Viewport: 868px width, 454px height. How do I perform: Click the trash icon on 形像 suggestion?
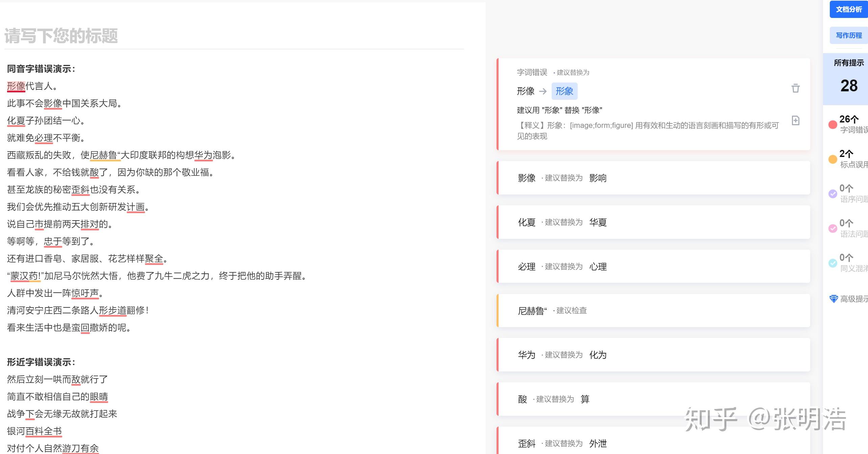click(x=795, y=88)
